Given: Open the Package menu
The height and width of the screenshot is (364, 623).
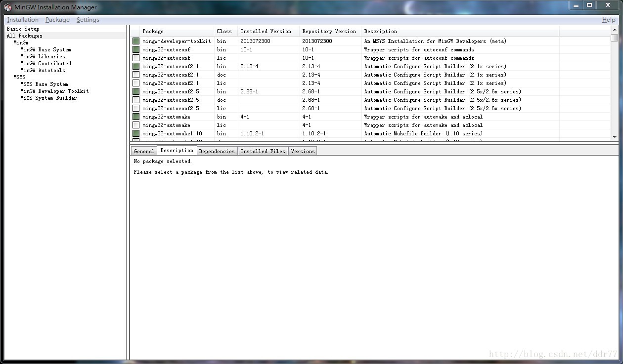Looking at the screenshot, I should click(x=57, y=20).
